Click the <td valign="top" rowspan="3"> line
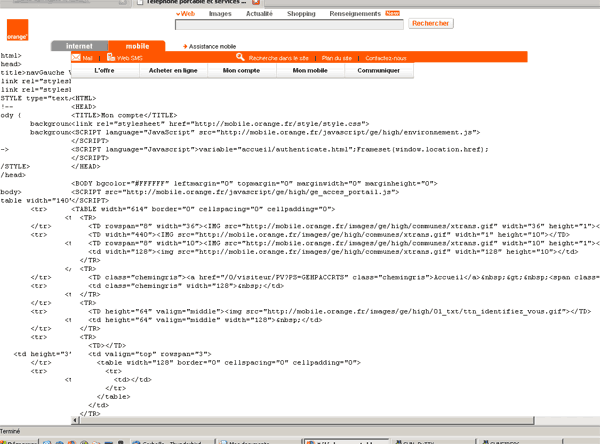Viewport: 600px width, 444px height. [150, 354]
